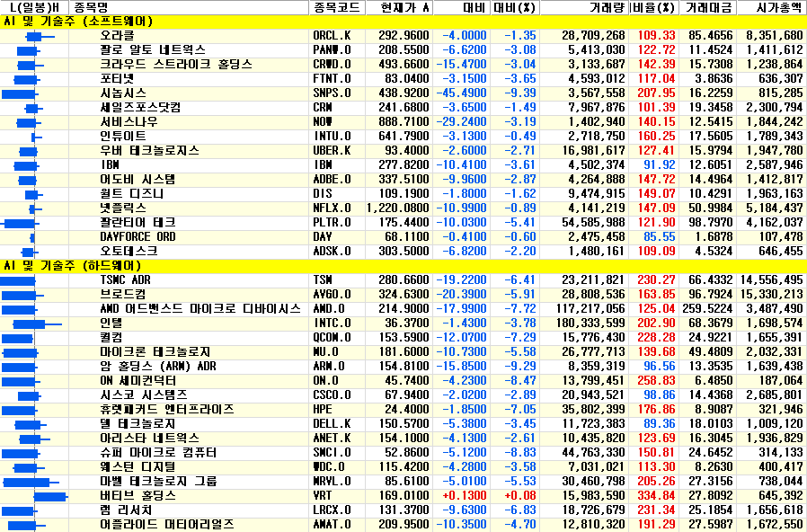807x532 pixels.
Task: Click 어도비 시스템 current price 337.5100
Action: [400, 180]
